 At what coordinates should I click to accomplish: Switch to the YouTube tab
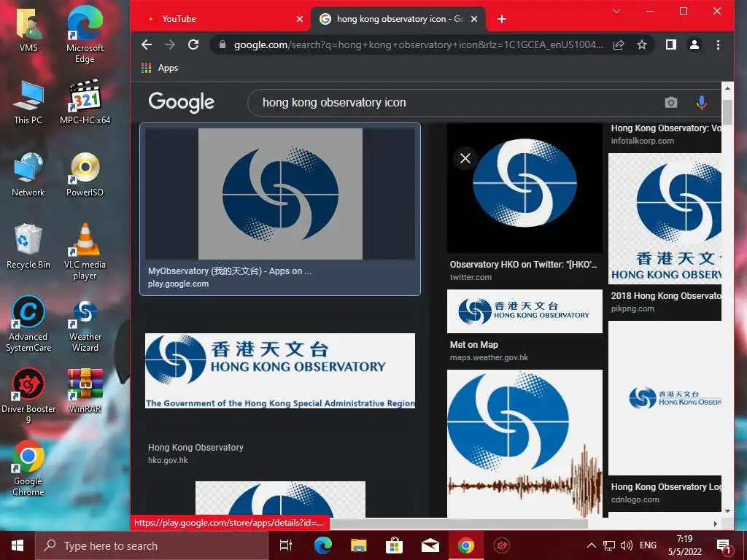pos(220,19)
